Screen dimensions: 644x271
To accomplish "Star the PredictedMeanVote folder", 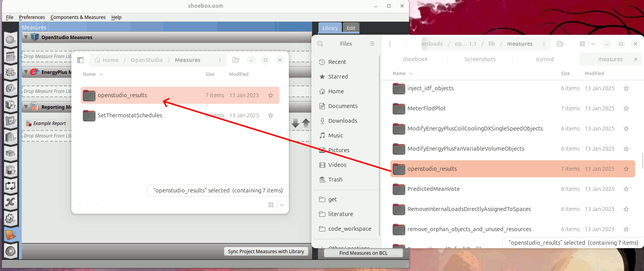I will 626,189.
